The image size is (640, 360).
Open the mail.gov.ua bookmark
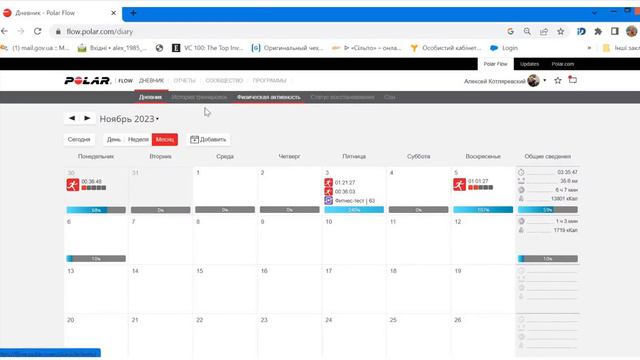pyautogui.click(x=35, y=48)
